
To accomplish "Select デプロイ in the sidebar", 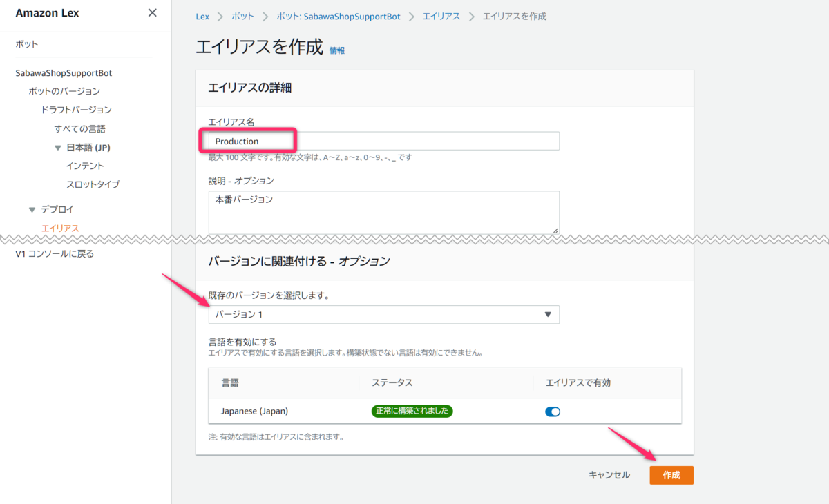I will click(57, 209).
